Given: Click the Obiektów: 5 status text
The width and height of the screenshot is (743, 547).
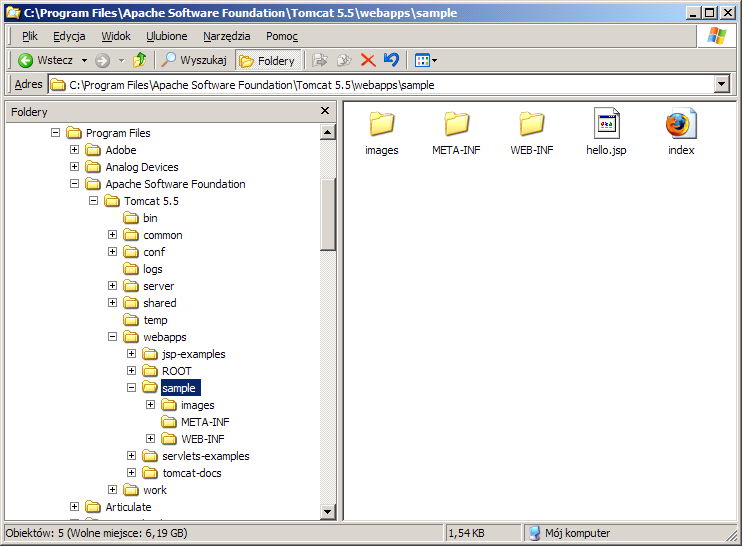Looking at the screenshot, I should 96,533.
